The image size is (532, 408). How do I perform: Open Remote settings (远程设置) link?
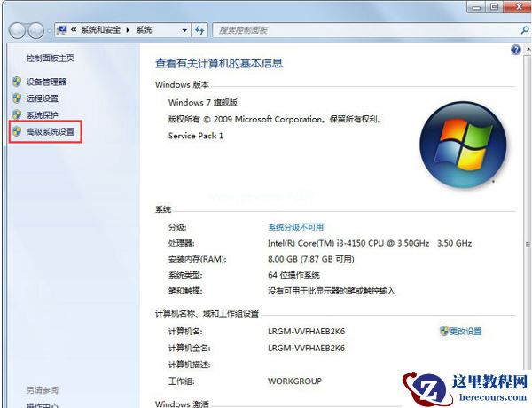43,98
